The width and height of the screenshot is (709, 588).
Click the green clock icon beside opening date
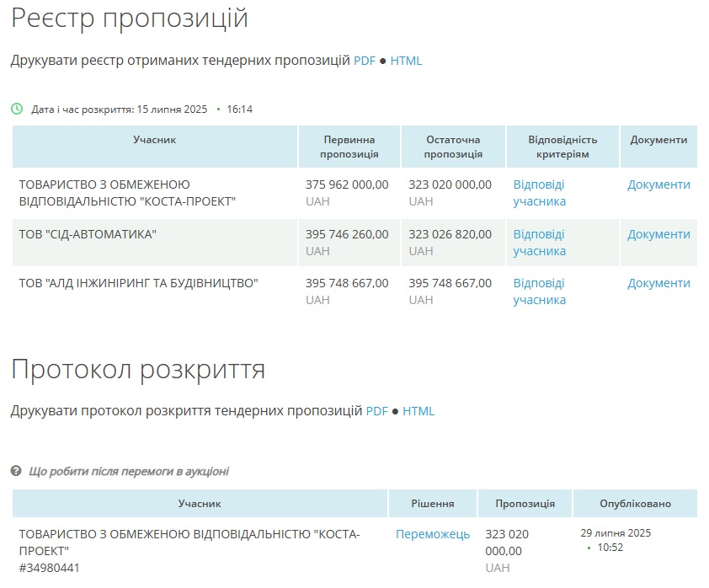[x=17, y=109]
